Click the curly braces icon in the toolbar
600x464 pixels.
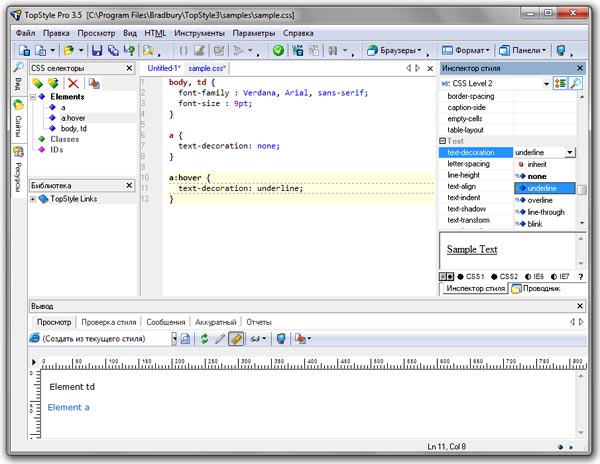click(183, 50)
